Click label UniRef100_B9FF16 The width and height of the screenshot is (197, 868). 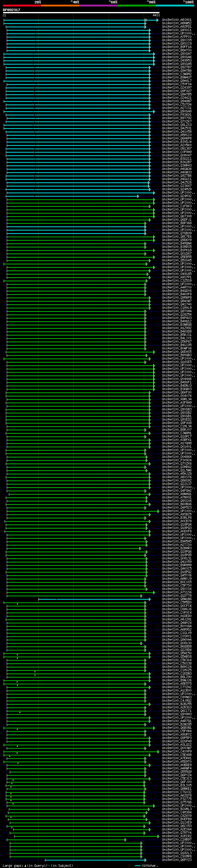pos(176,47)
